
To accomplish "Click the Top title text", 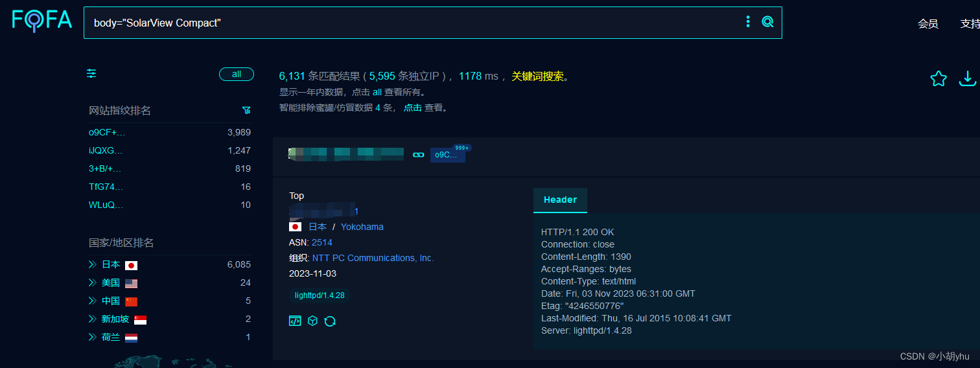I will (296, 196).
